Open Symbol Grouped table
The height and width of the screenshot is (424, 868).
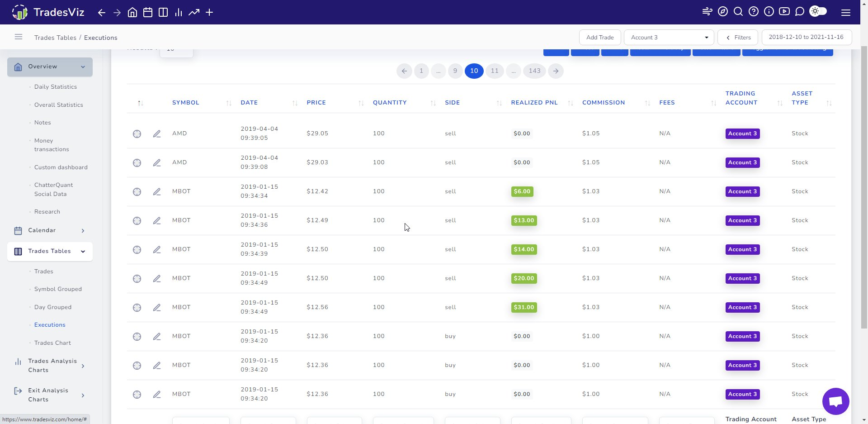58,289
